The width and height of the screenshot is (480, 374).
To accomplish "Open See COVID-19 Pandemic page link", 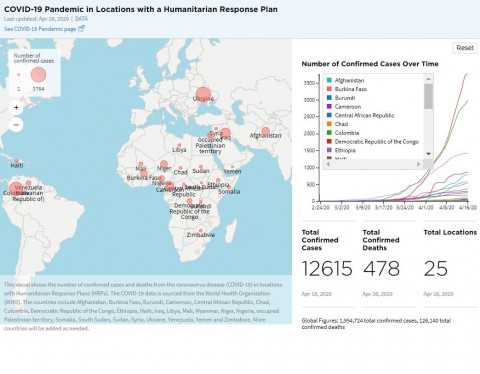I will pyautogui.click(x=40, y=29).
